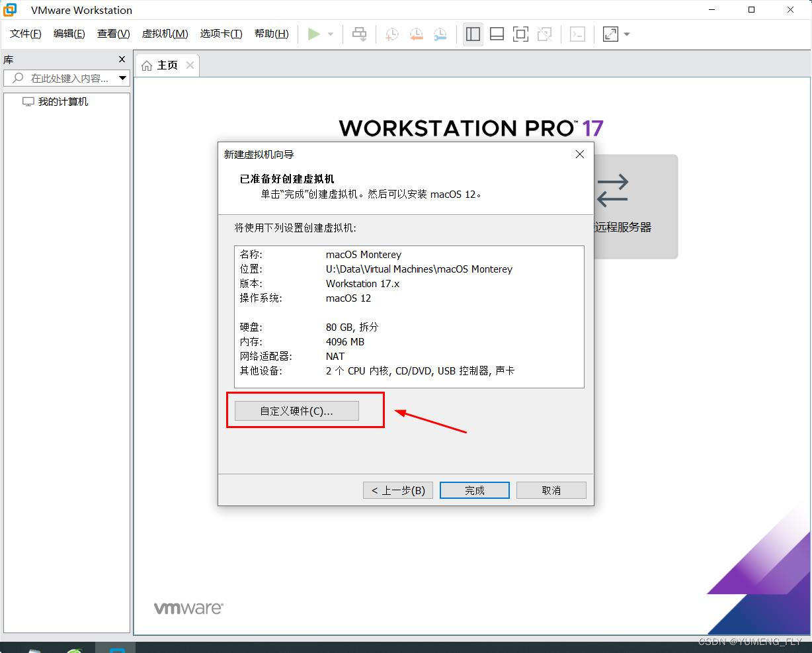This screenshot has width=812, height=653.
Task: Open the library search dropdown arrow
Action: coord(123,78)
